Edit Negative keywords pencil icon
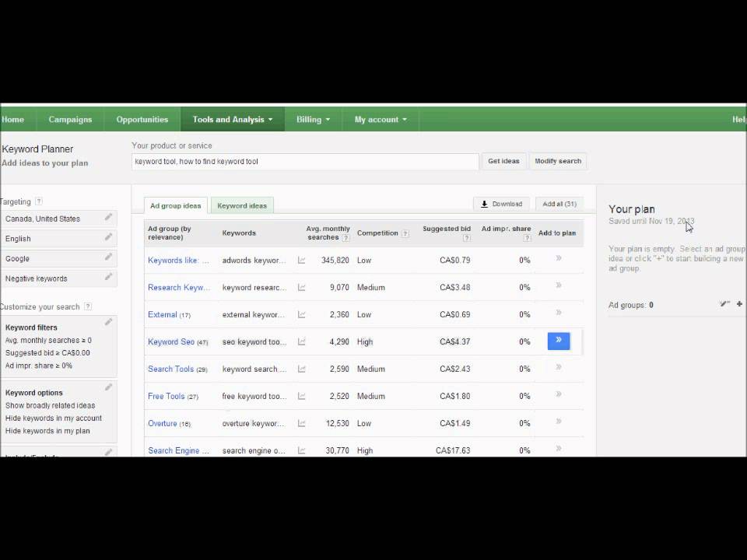This screenshot has height=560, width=747. point(108,277)
